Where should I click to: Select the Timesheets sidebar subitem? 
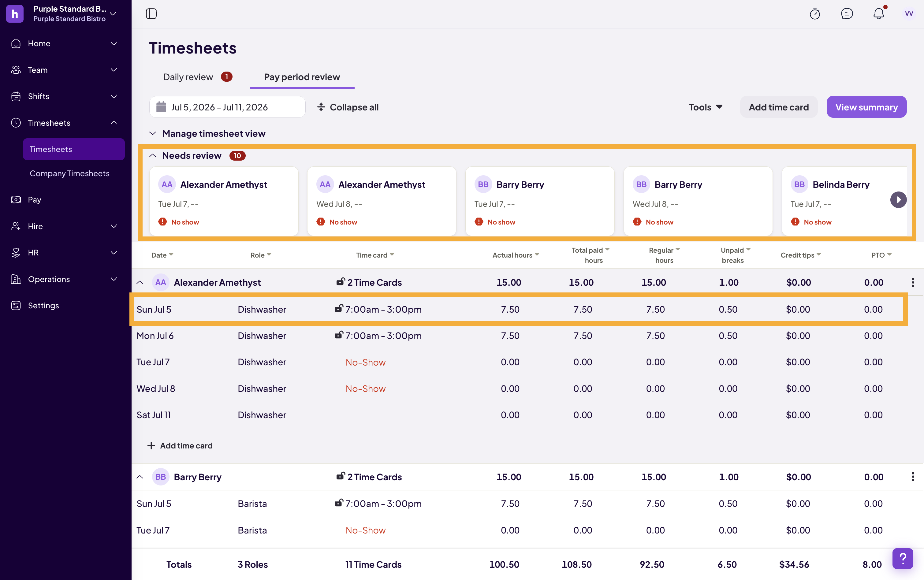point(74,149)
